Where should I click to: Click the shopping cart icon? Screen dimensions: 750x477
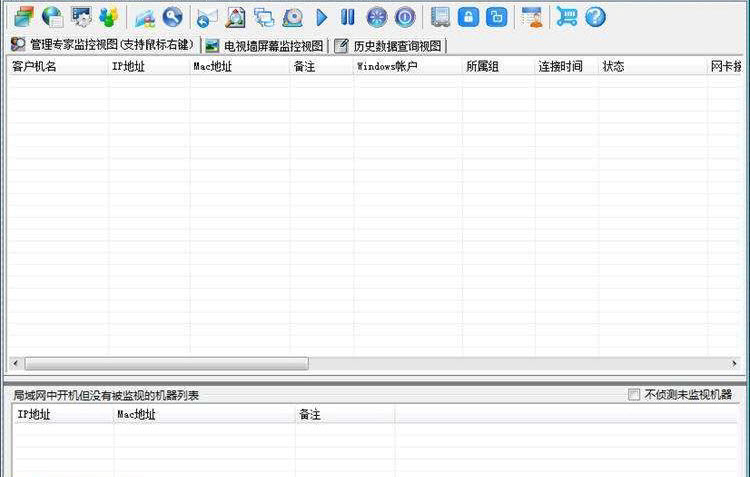click(x=567, y=17)
